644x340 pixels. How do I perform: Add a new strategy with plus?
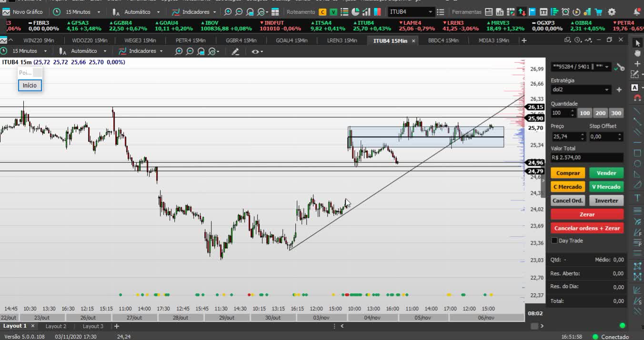(619, 90)
